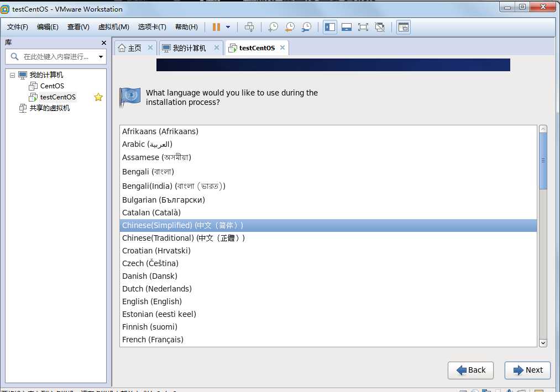Click the pause virtual machine icon
Screen dimensions: 560x392
pyautogui.click(x=216, y=27)
